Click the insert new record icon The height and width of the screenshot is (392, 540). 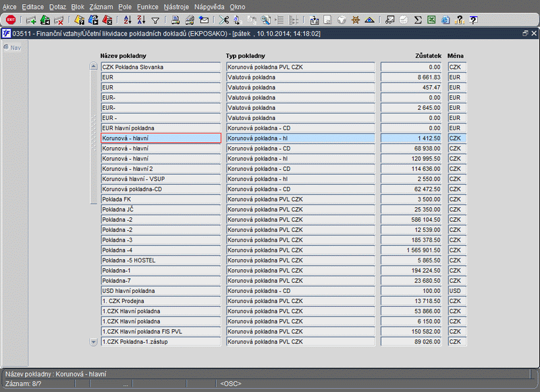[x=31, y=20]
